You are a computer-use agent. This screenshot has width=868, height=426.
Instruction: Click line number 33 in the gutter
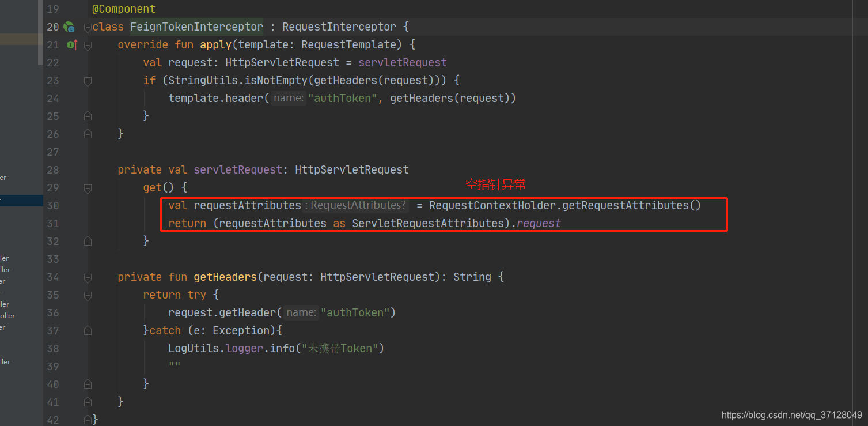point(53,259)
